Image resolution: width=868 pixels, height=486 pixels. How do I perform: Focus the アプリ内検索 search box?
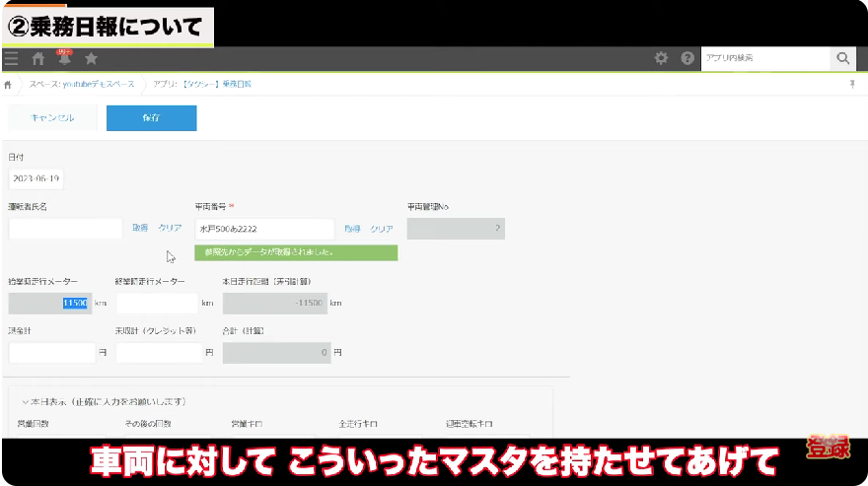(764, 59)
